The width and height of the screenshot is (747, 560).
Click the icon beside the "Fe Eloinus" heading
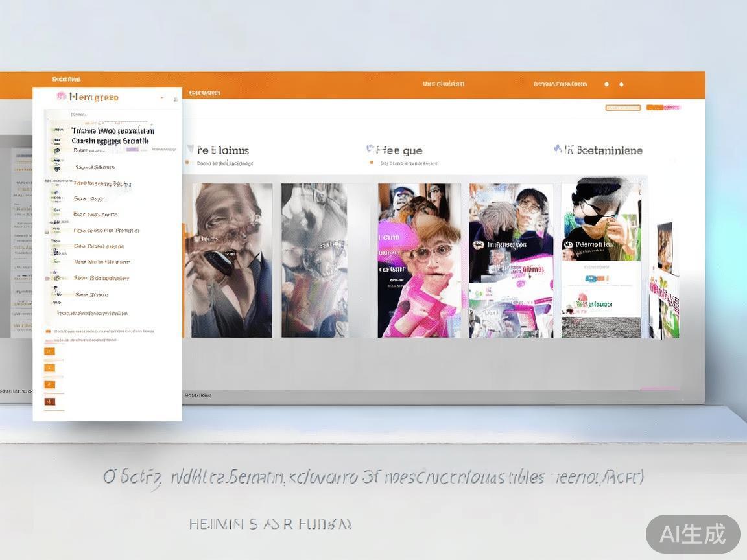[190, 149]
